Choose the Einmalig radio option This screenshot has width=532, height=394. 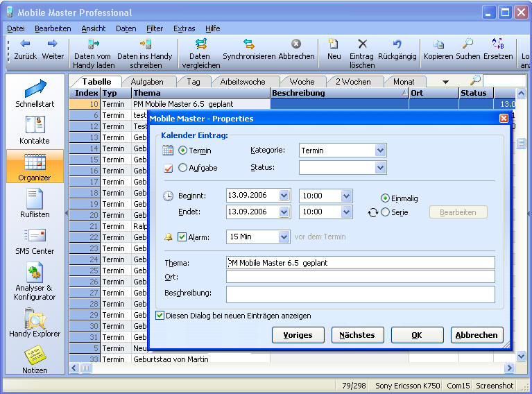pyautogui.click(x=385, y=198)
